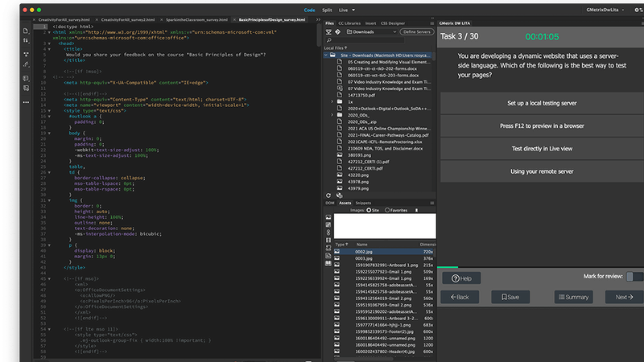Viewport: 644px width, 362px height.
Task: Collapse the Site - Downloads root folder
Action: pyautogui.click(x=326, y=55)
